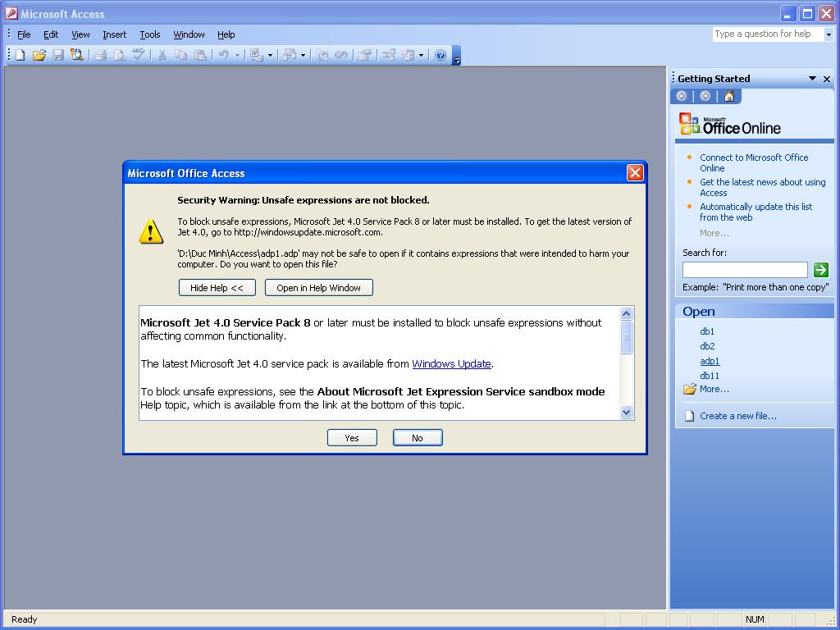Click Automatically update this list link

(x=756, y=212)
